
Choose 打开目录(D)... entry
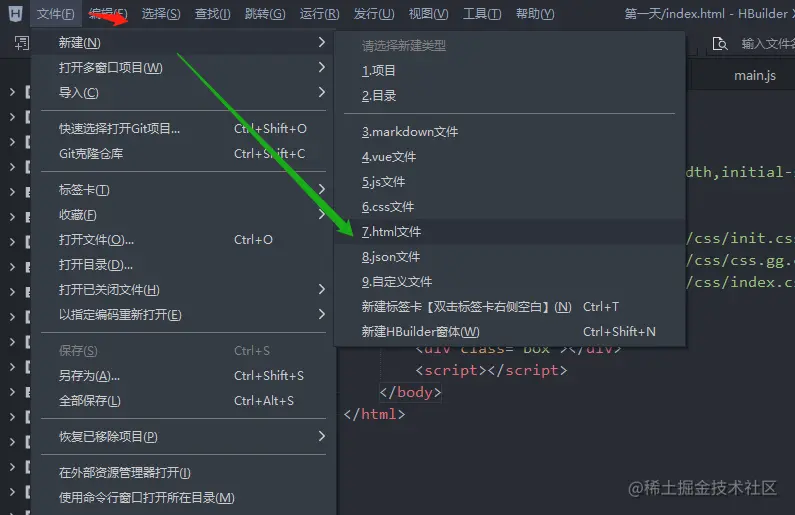coord(184,265)
